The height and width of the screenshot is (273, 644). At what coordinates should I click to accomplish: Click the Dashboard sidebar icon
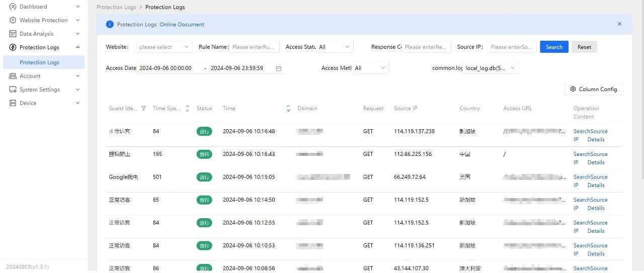click(13, 7)
